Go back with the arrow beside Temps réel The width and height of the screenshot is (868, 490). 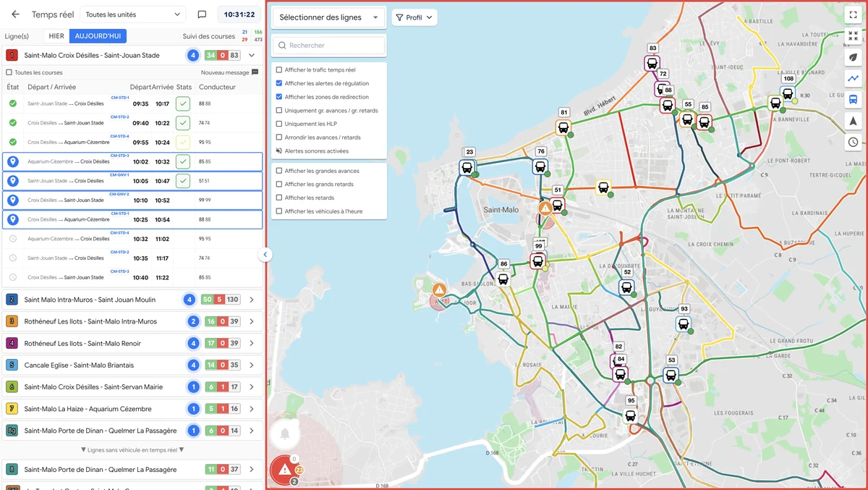[x=15, y=14]
